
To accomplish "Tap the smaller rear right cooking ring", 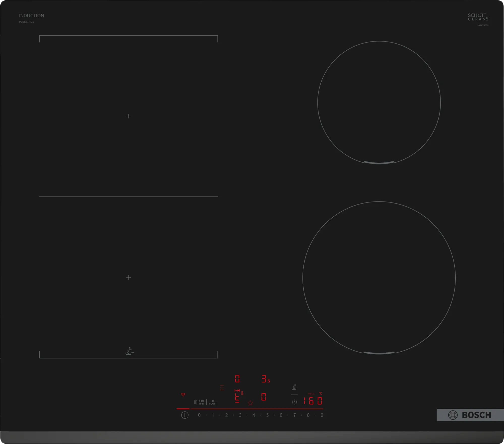I will click(379, 103).
